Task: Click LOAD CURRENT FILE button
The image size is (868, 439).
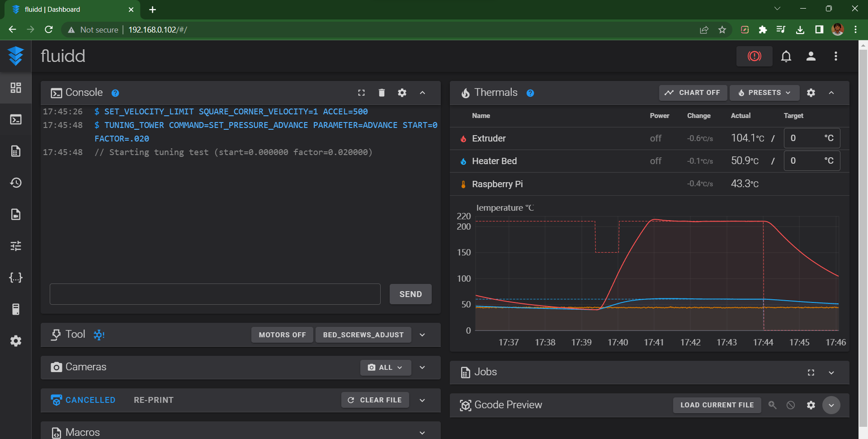Action: click(x=717, y=405)
